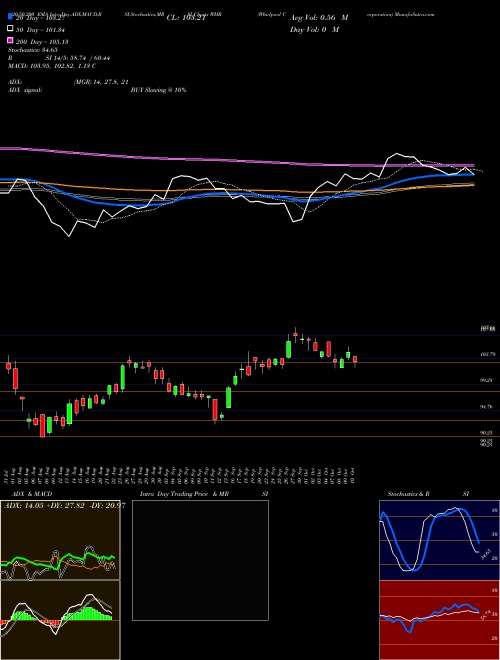Click the '(MGR) 14, 27.8, 21' ADX values
The image size is (500, 660).
[x=101, y=82]
